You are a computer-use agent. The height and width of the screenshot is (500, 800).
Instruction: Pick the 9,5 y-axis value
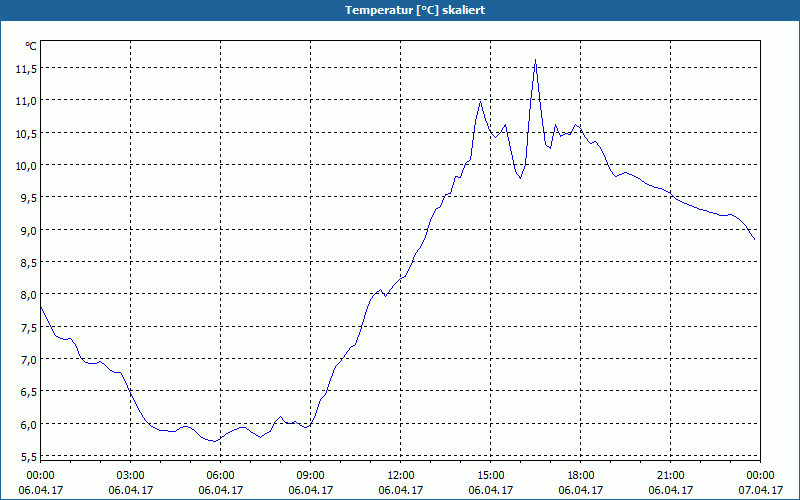28,198
